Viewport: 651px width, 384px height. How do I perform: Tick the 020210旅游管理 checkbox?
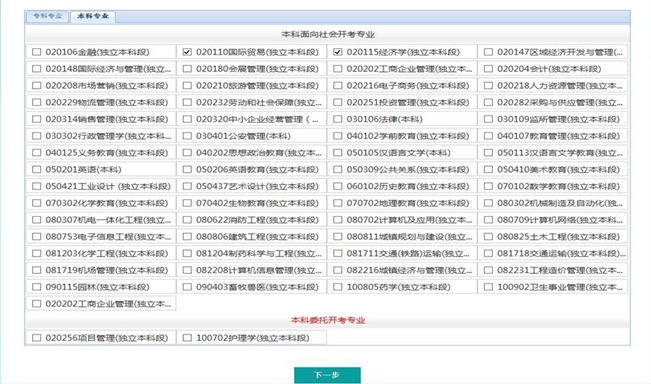tap(187, 86)
